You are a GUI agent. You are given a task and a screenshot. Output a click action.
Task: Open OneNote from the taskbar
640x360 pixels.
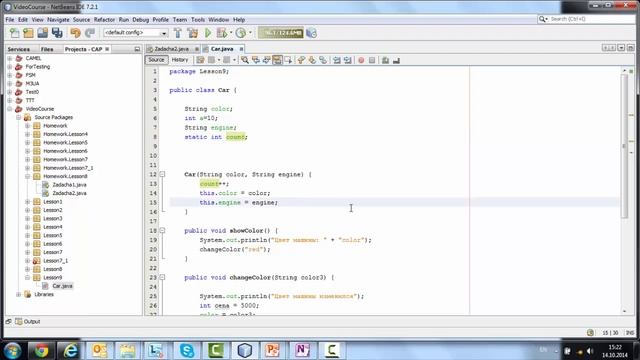[302, 350]
